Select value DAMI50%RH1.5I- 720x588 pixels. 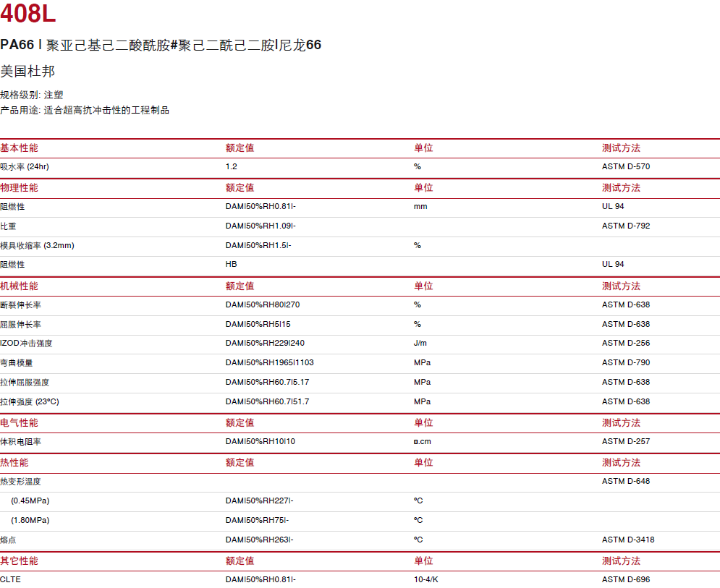258,246
